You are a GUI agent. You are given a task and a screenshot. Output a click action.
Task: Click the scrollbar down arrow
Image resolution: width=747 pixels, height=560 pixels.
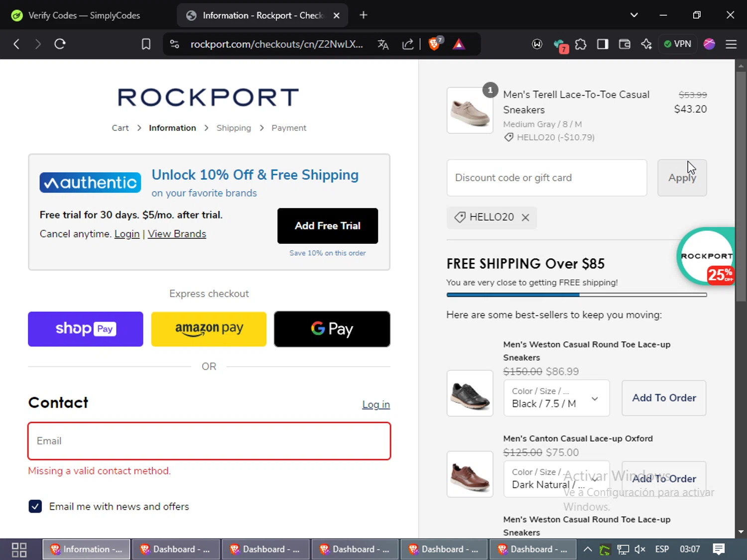741,532
